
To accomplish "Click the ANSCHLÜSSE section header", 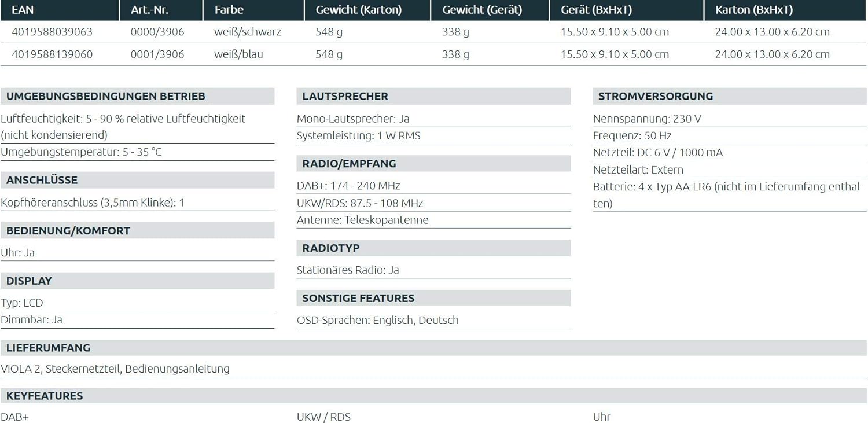I will [42, 180].
